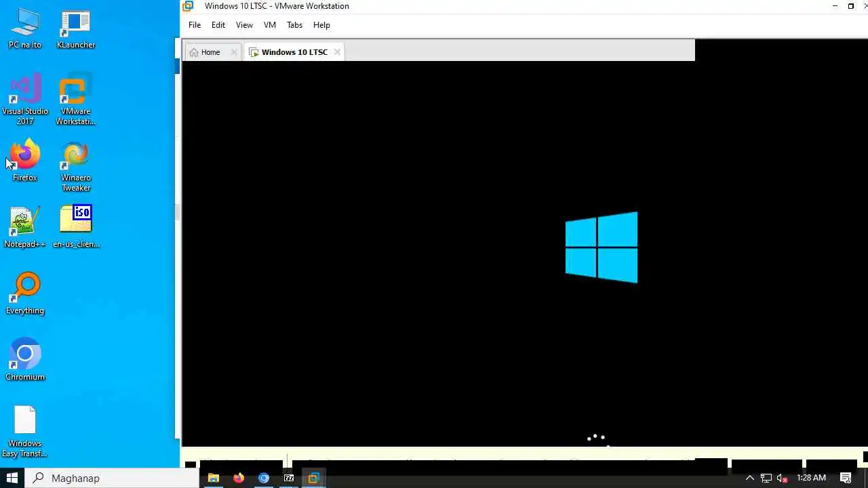Screen dimensions: 868x488
Task: Click the 1:28 AM taskbar clock
Action: [811, 478]
